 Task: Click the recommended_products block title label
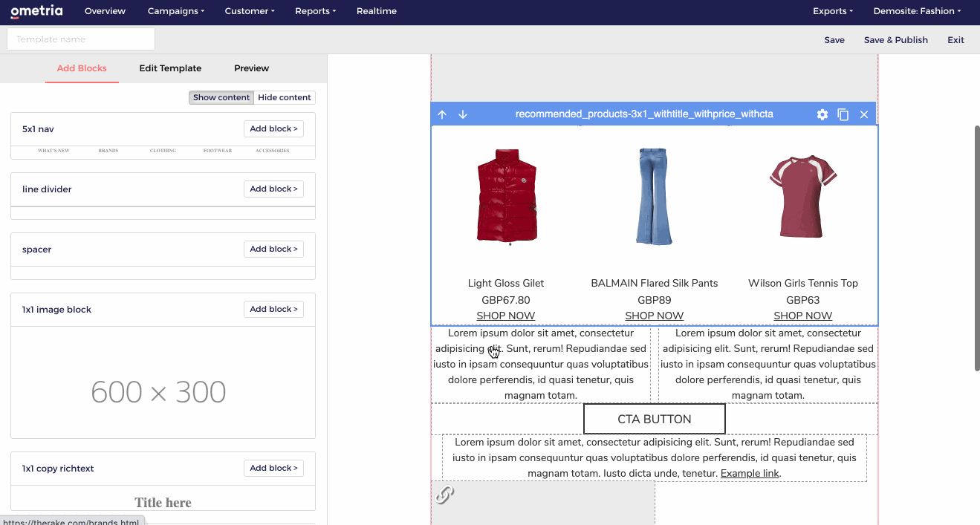[x=644, y=114]
